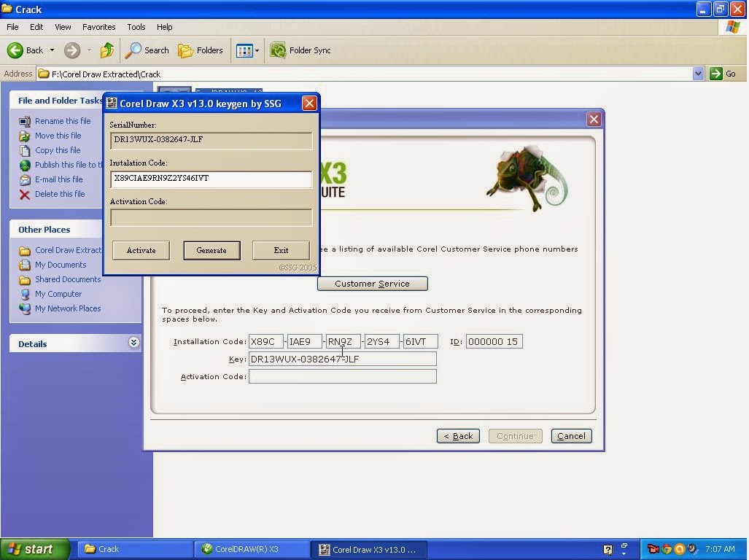
Task: Open Shared Documents under Other Places
Action: [x=61, y=279]
